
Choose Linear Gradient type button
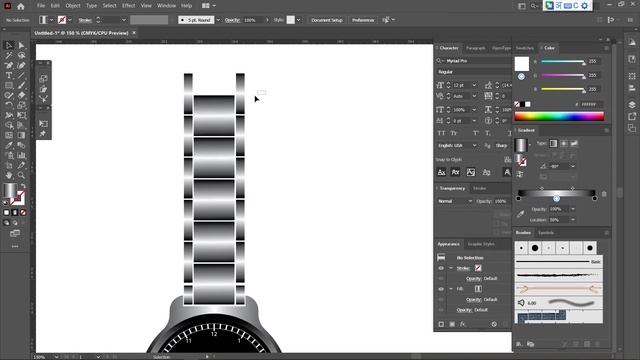coord(553,143)
